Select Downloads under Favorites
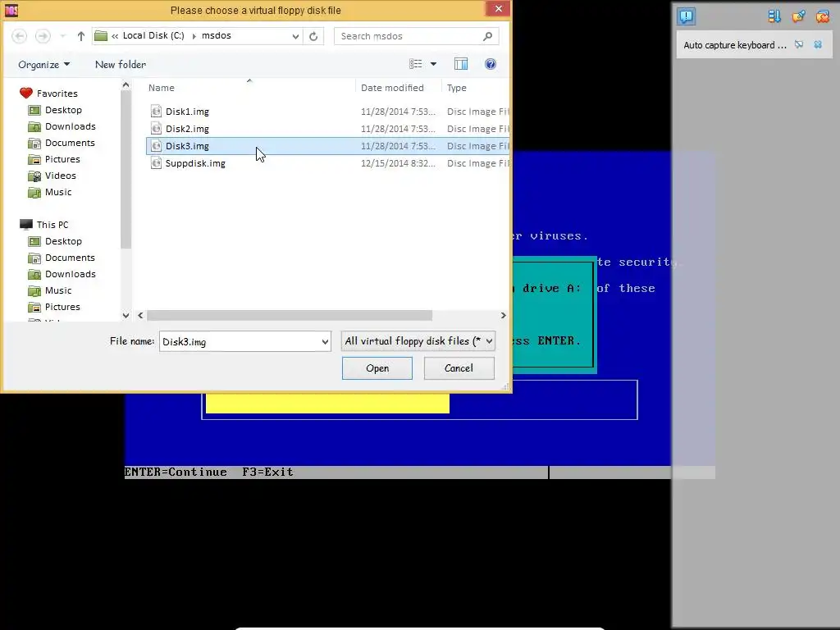Image resolution: width=840 pixels, height=630 pixels. [x=71, y=126]
